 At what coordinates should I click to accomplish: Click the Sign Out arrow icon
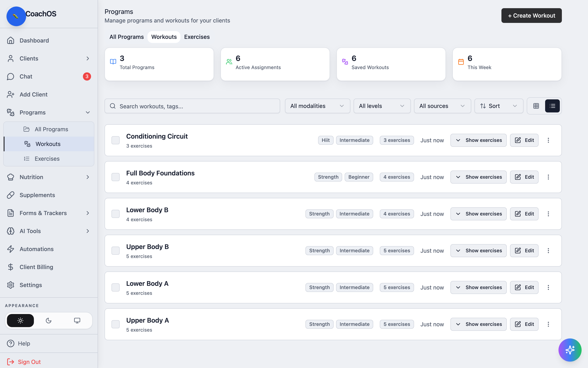(x=10, y=362)
